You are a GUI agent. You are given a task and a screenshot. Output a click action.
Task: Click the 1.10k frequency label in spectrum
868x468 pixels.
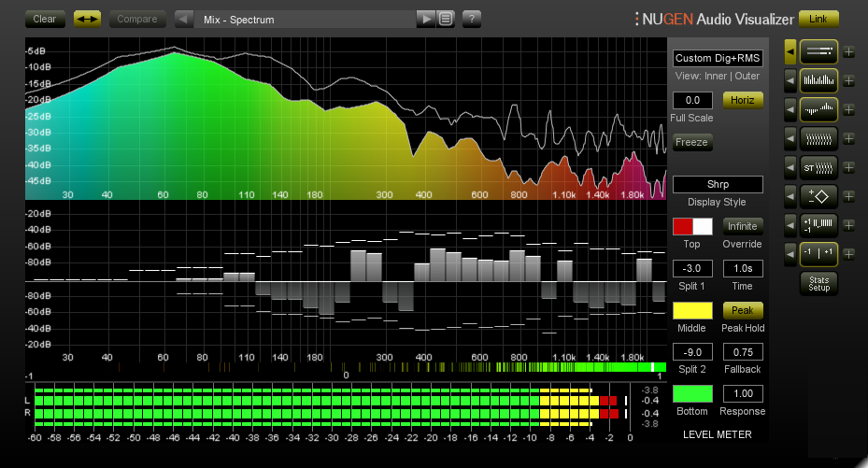564,194
